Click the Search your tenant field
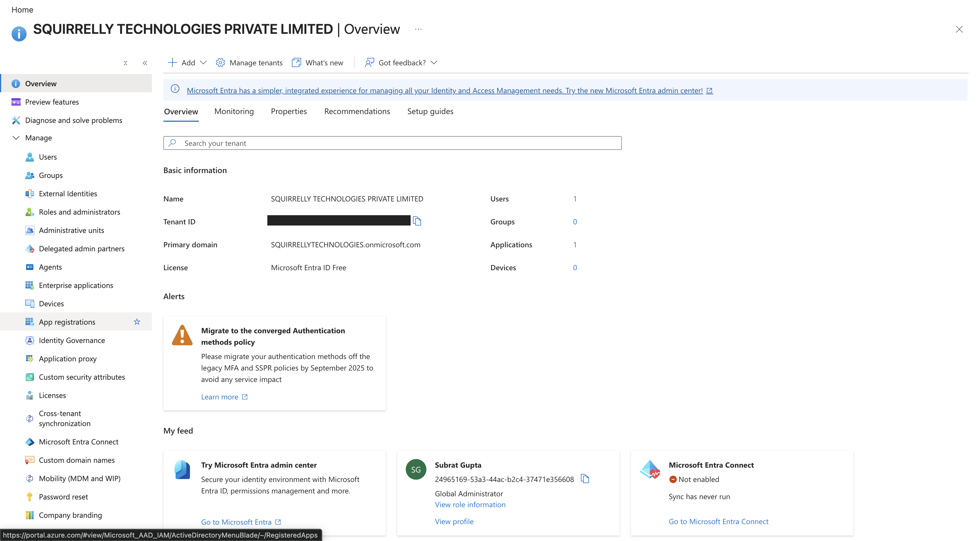This screenshot has height=541, width=980. coord(392,143)
